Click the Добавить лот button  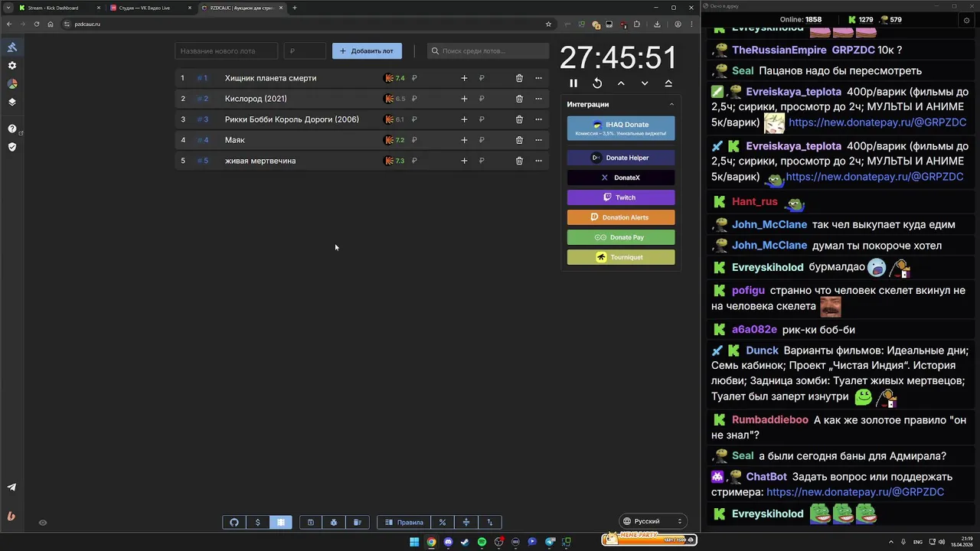pos(367,51)
